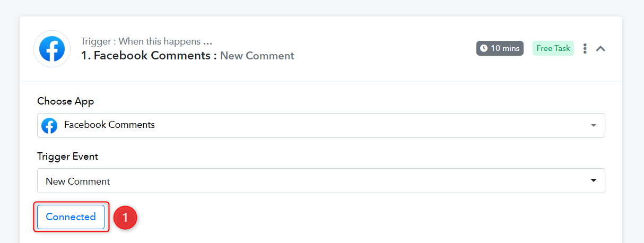Collapse the trigger step with chevron
644x243 pixels.
(601, 48)
